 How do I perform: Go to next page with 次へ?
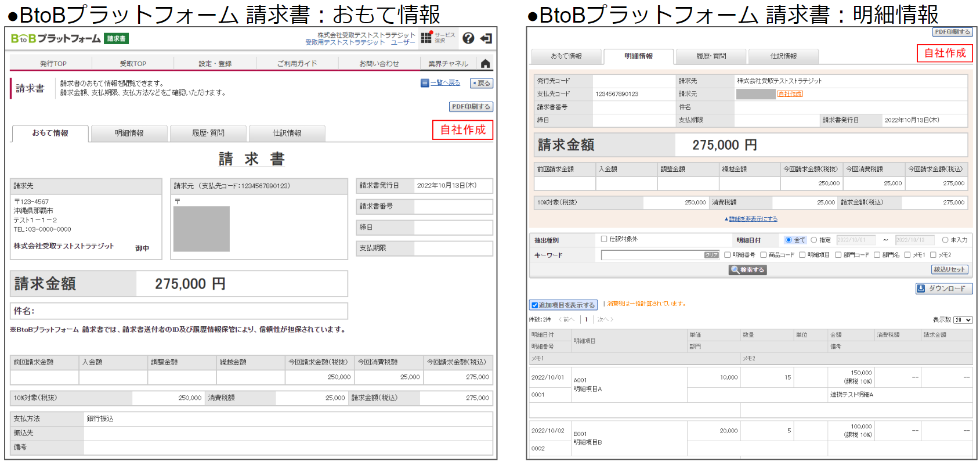tap(605, 320)
